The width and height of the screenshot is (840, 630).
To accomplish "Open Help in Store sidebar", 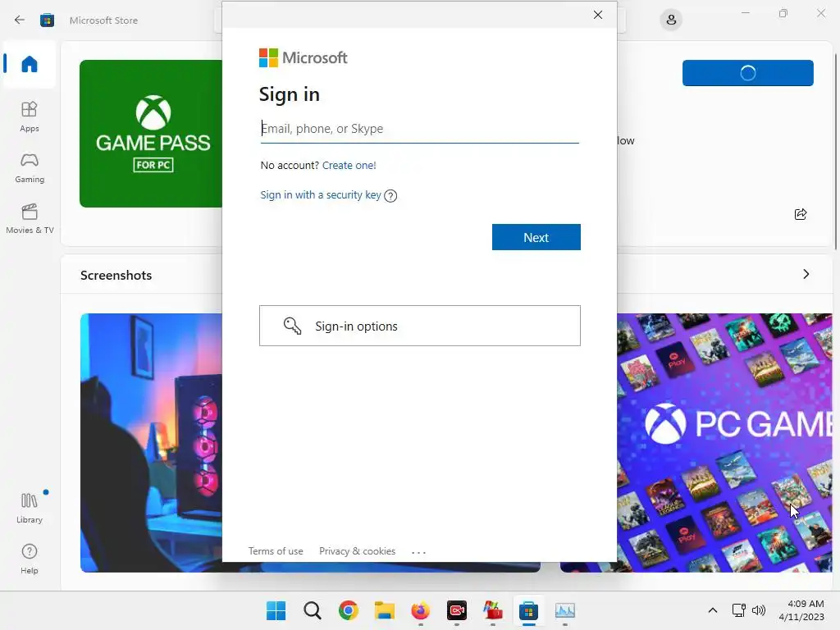I will click(30, 559).
